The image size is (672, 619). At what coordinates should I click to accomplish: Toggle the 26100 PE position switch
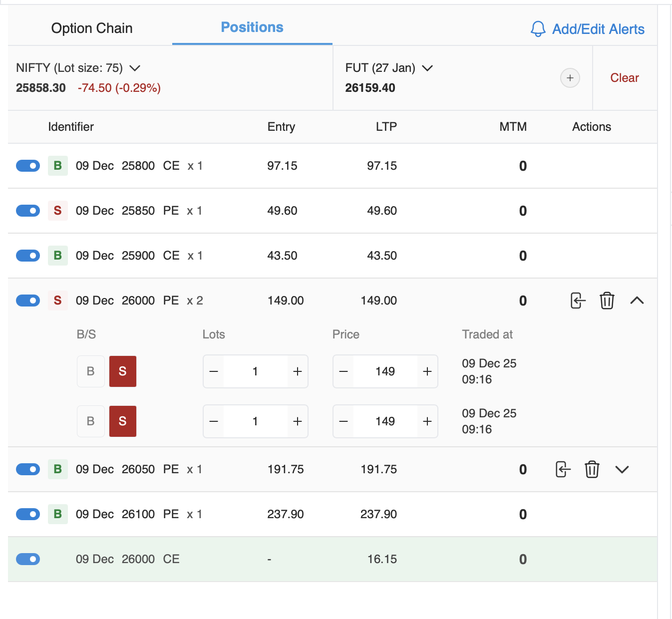[28, 514]
